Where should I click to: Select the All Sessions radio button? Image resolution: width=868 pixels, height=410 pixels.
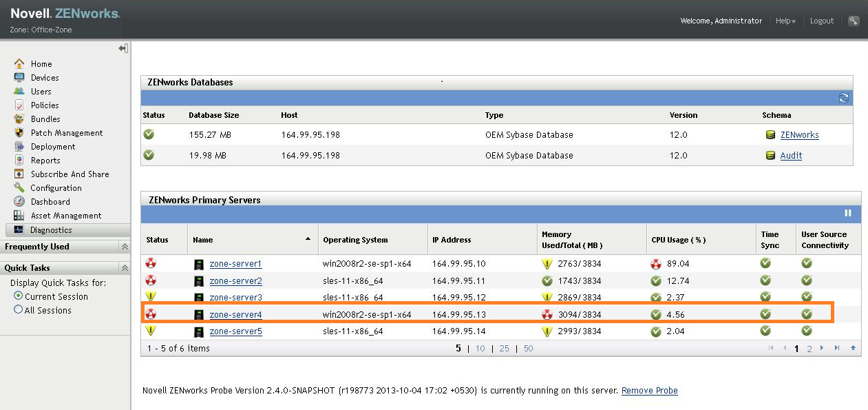(x=19, y=309)
